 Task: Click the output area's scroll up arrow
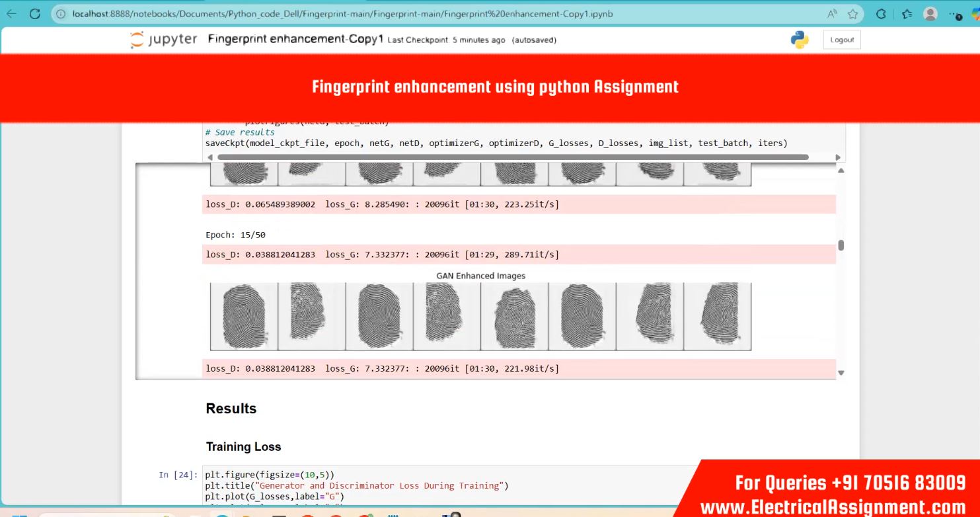click(841, 171)
